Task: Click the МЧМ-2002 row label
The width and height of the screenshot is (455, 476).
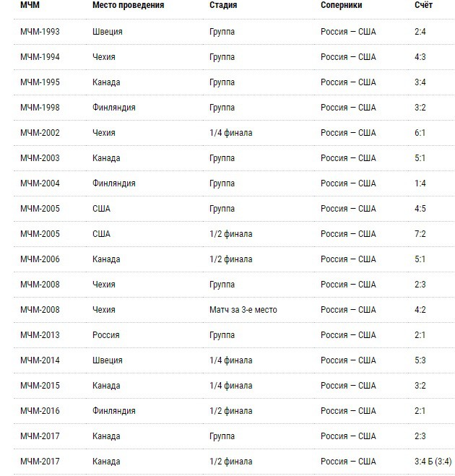Action: (x=40, y=133)
